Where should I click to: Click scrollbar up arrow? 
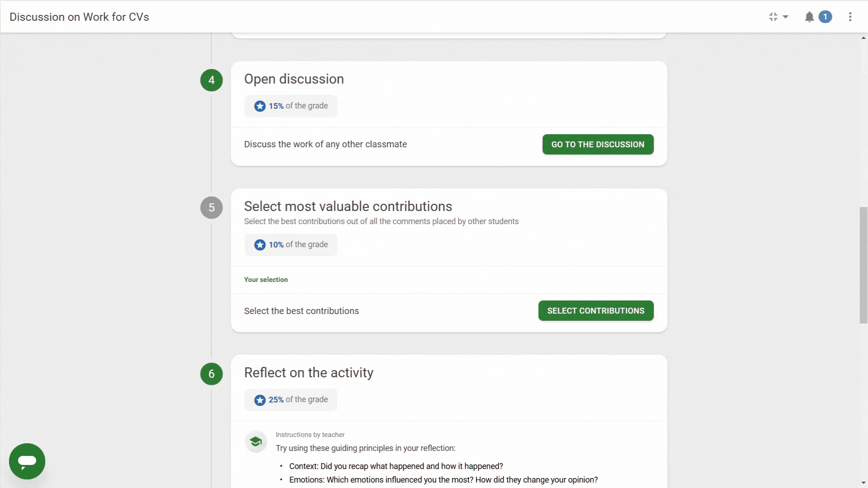click(x=863, y=38)
